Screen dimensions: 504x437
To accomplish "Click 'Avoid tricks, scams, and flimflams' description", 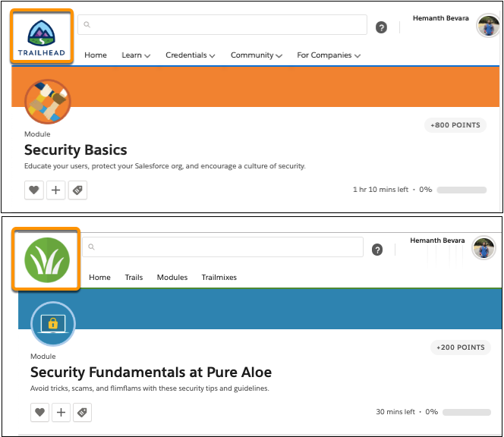I will (150, 388).
